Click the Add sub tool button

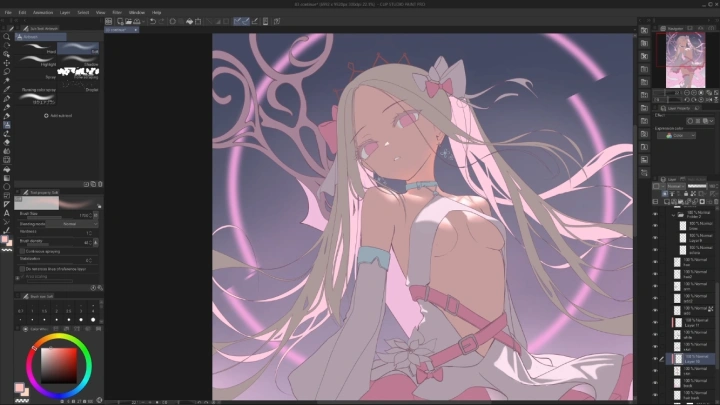pos(56,116)
